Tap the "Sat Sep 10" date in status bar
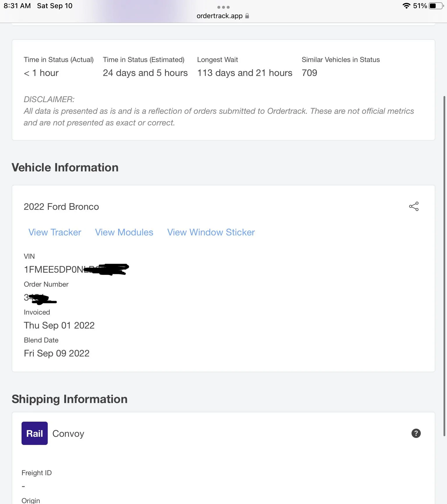Screen dimensions: 447x504 [55, 6]
